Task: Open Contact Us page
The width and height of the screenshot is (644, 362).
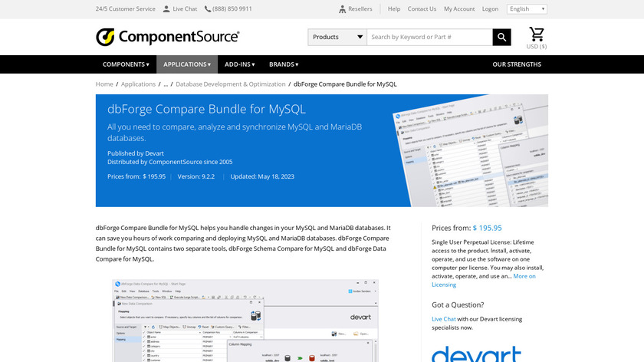Action: pyautogui.click(x=422, y=9)
